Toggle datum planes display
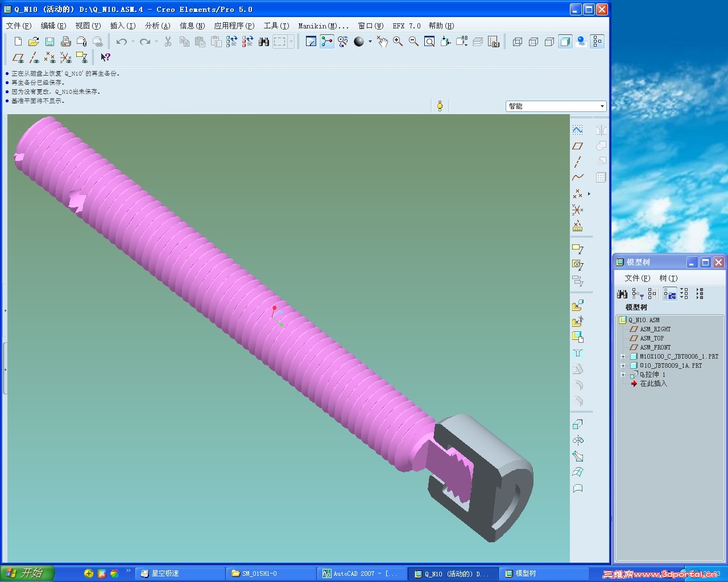 (18, 57)
